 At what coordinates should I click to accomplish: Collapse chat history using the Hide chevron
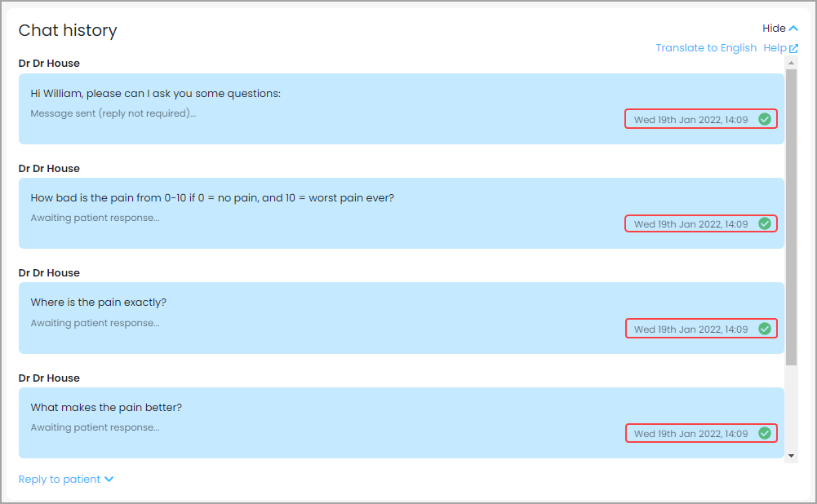click(793, 29)
